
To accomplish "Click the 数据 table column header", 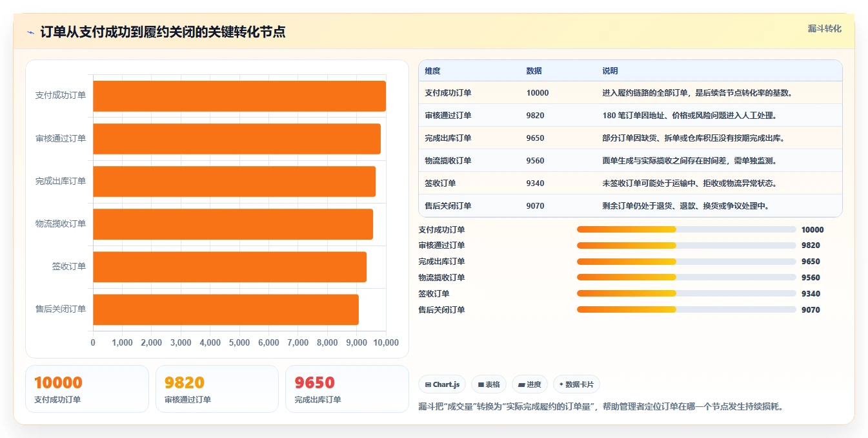I will [534, 70].
